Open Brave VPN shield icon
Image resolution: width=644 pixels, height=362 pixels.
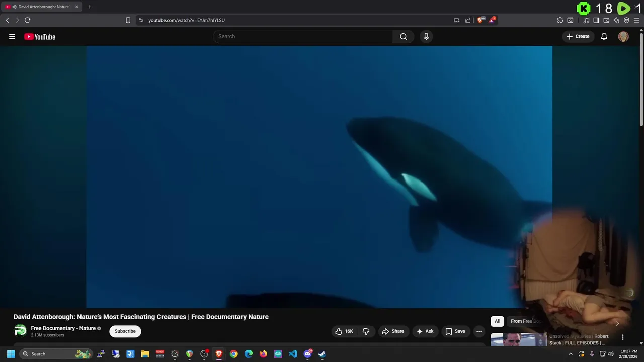coord(626,20)
